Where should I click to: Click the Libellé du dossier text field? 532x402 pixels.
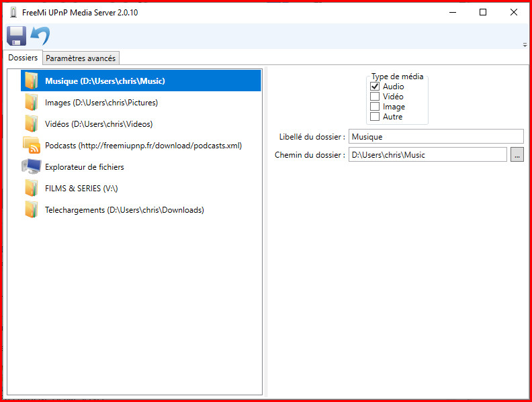point(436,137)
